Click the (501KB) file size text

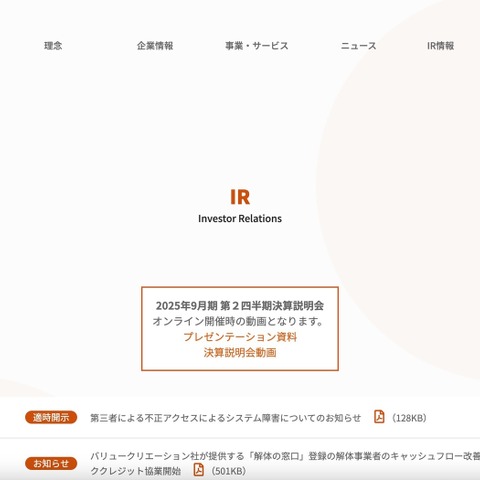coord(229,471)
